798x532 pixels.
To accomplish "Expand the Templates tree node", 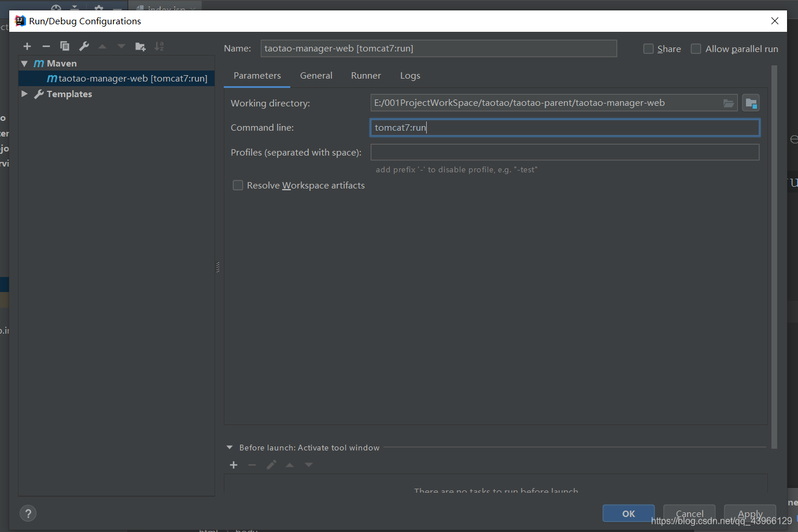I will (x=24, y=94).
